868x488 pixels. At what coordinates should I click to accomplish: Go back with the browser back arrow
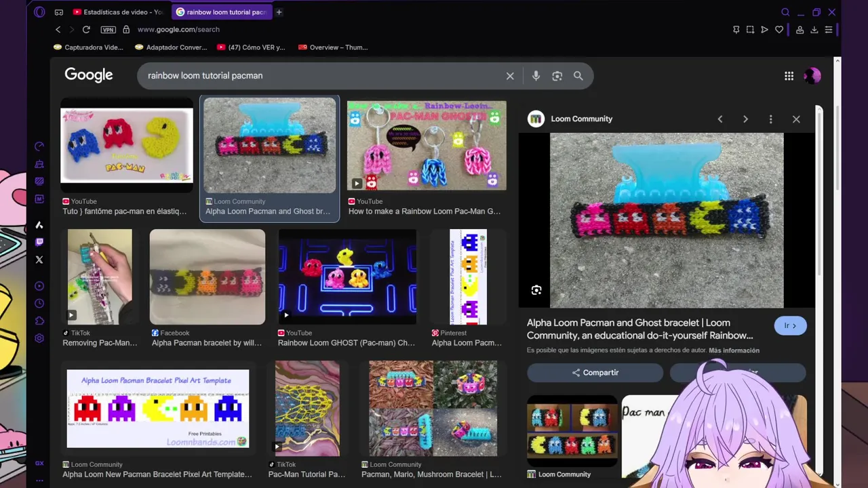pos(58,29)
